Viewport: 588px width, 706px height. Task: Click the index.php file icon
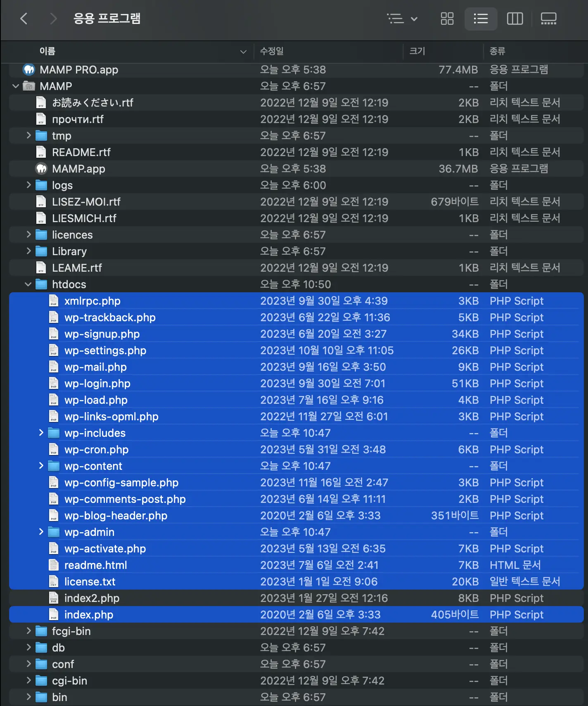(x=53, y=615)
